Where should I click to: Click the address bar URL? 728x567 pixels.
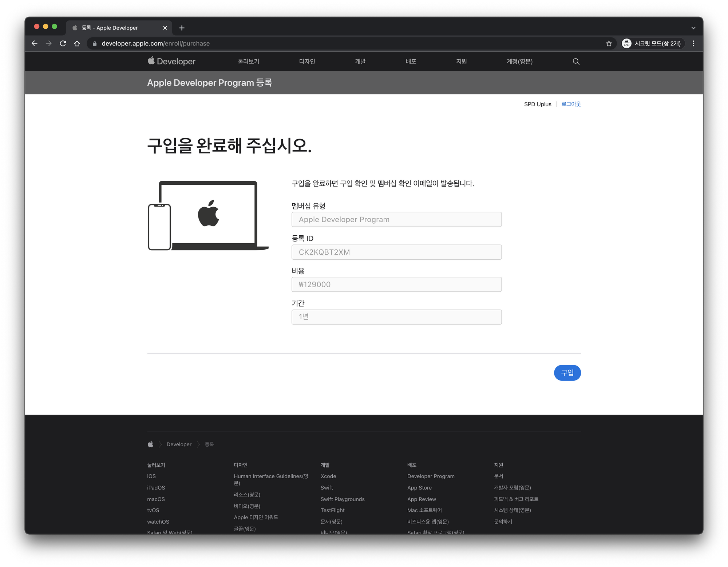click(x=155, y=44)
